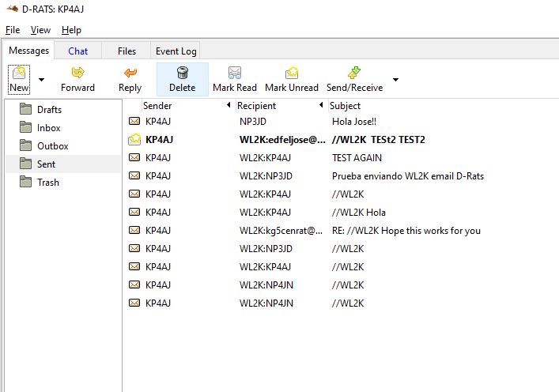This screenshot has height=392, width=559.
Task: Click recipient NP3JD in the first row
Action: (x=253, y=122)
